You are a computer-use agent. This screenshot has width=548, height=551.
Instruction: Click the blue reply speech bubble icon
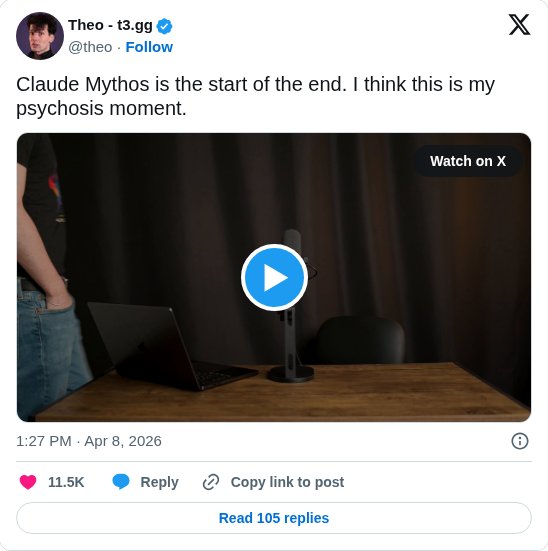coord(121,482)
